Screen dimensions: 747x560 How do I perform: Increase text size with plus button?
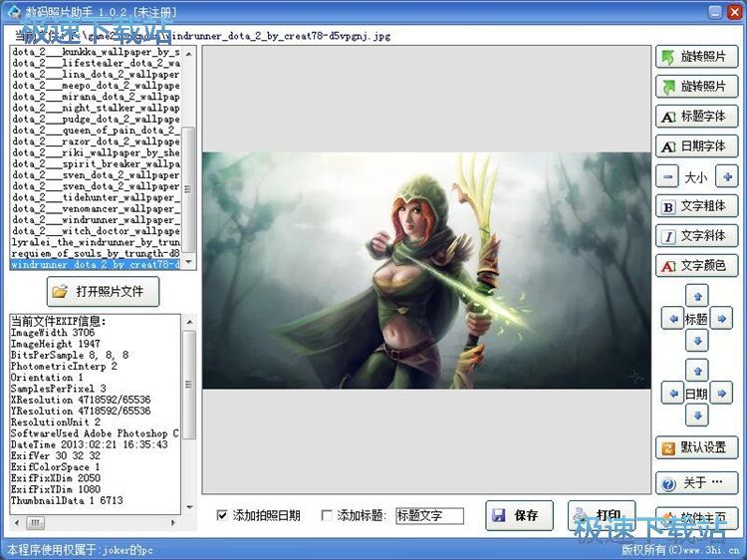(x=727, y=176)
